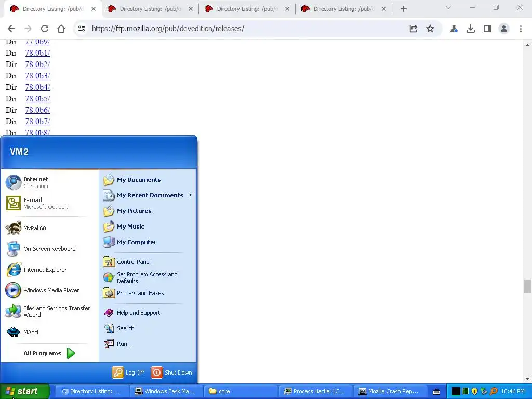This screenshot has height=399, width=532.
Task: Open a new browser tab
Action: (x=403, y=9)
